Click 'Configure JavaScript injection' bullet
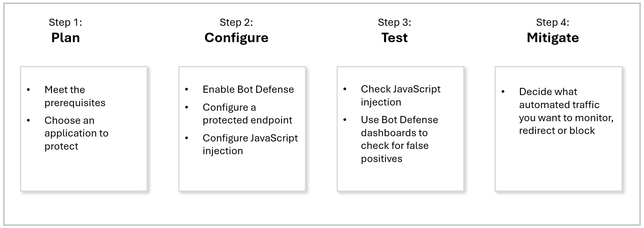Viewport: 644px width, 228px height. click(250, 144)
